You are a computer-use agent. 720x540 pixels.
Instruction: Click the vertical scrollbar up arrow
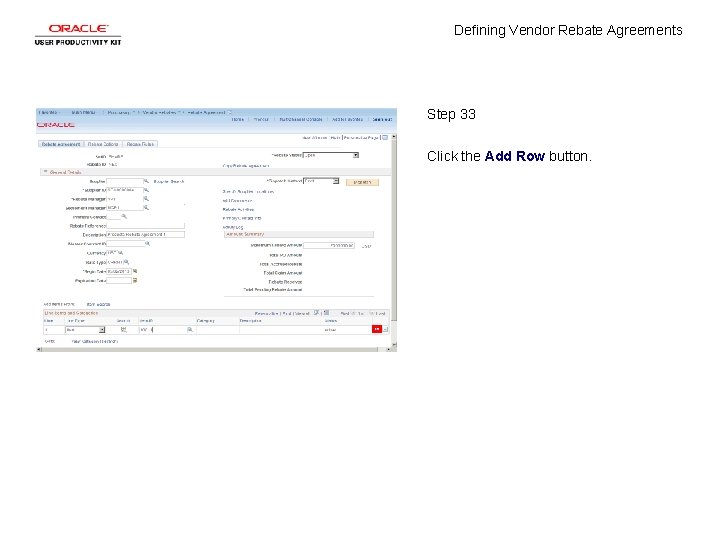click(x=394, y=137)
